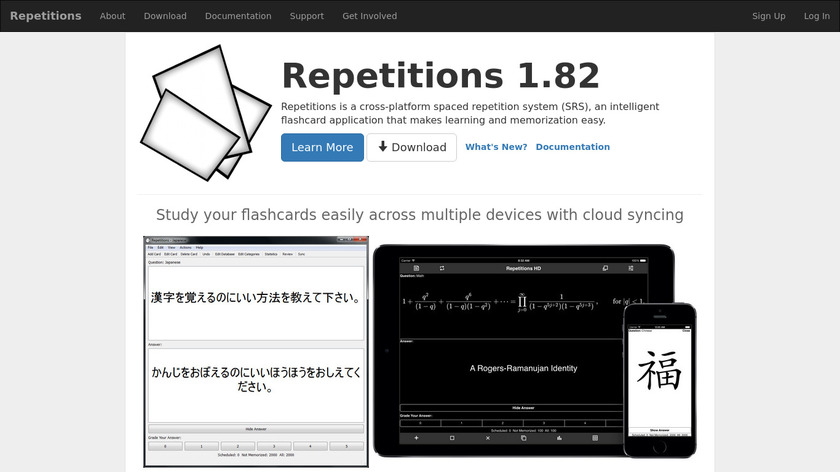The image size is (840, 472).
Task: Click the Sign Up link
Action: coord(768,16)
